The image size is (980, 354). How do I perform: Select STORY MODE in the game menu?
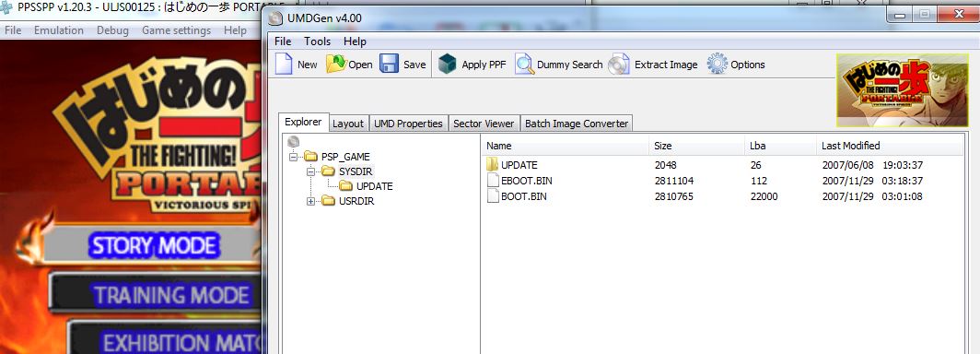[x=154, y=245]
